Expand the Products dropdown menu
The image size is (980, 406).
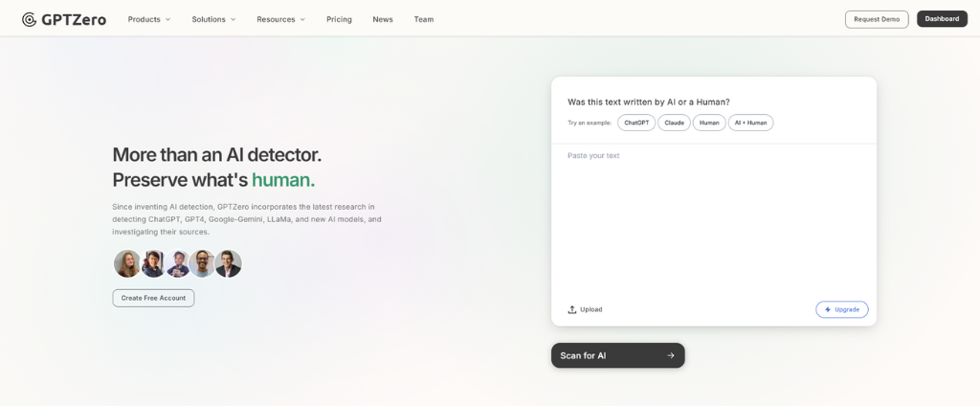[x=149, y=19]
